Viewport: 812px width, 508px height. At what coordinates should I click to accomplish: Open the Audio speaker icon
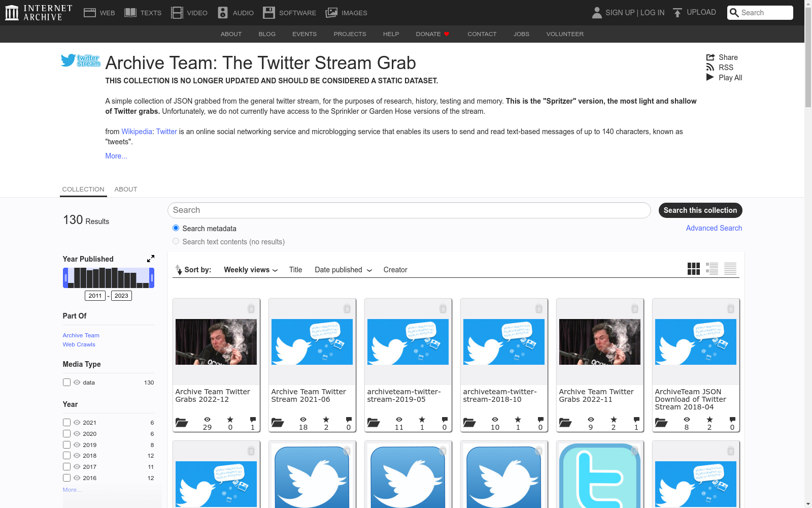click(x=223, y=13)
